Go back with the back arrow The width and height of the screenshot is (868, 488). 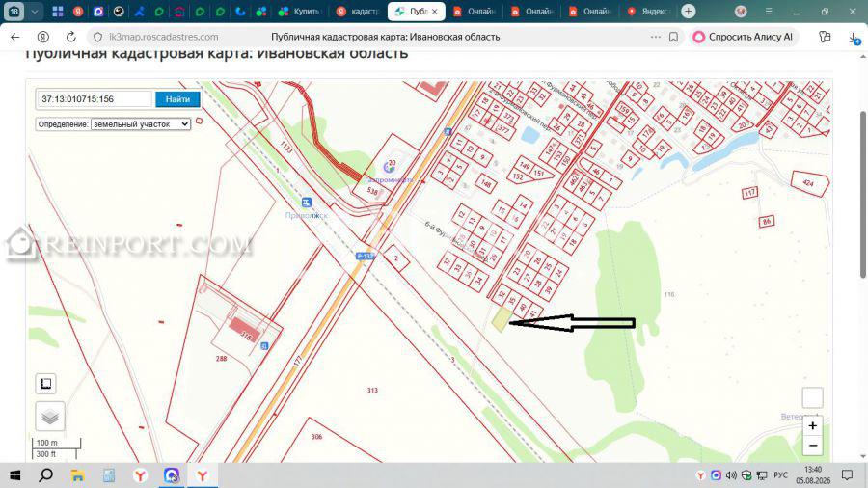tap(14, 37)
